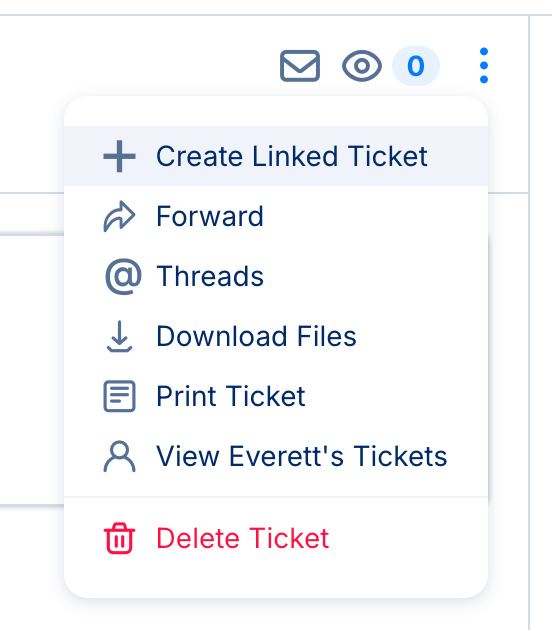Click the @ symbol Threads icon
Screen dimensions: 552x630
pyautogui.click(x=123, y=276)
